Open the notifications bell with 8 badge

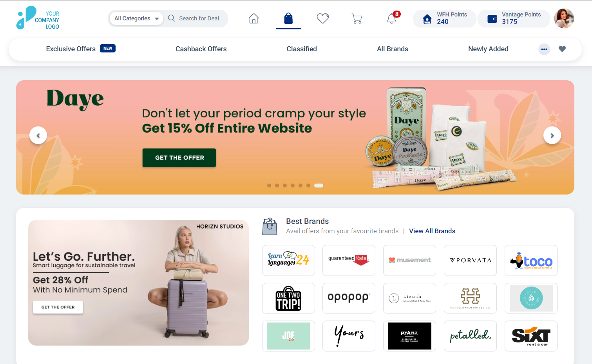pos(392,18)
